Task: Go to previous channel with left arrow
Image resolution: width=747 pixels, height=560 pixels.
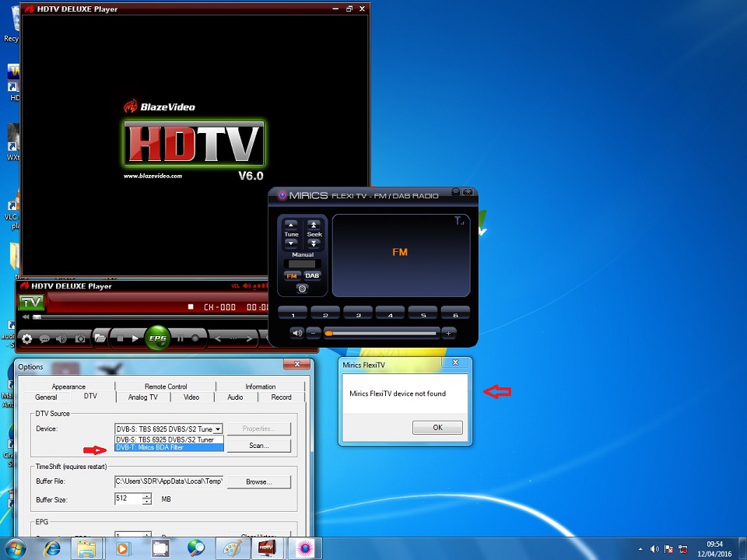Action: [x=218, y=338]
